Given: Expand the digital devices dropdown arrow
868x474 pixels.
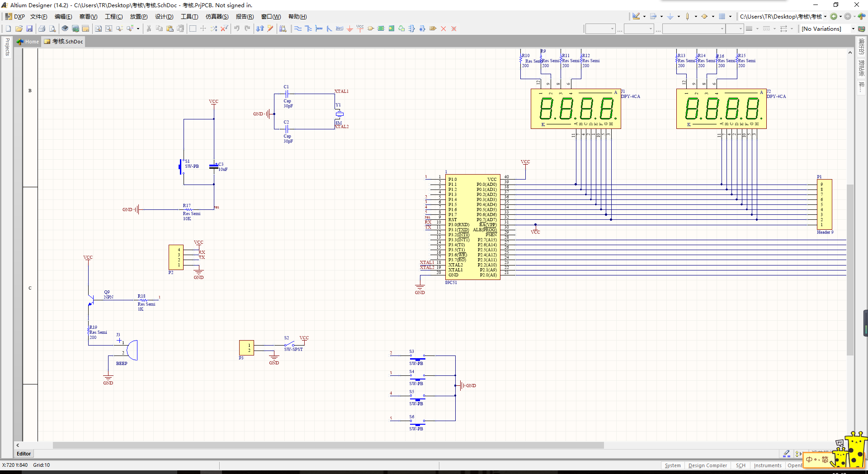Looking at the screenshot, I should click(x=696, y=16).
